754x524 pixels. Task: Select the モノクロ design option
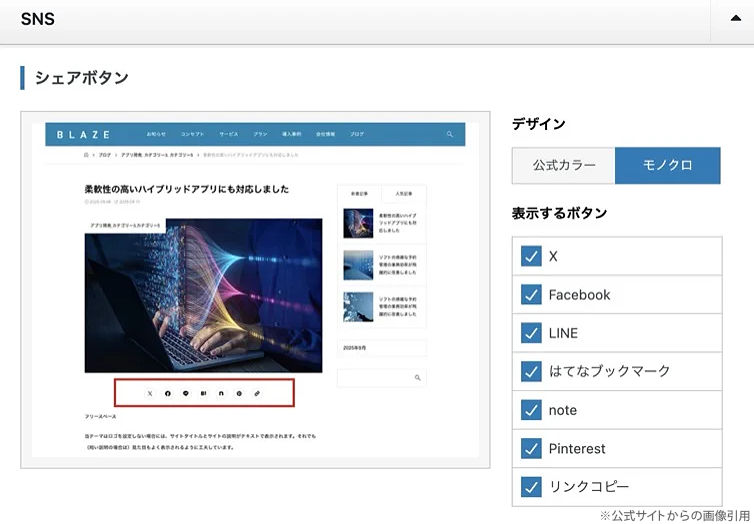tap(667, 165)
